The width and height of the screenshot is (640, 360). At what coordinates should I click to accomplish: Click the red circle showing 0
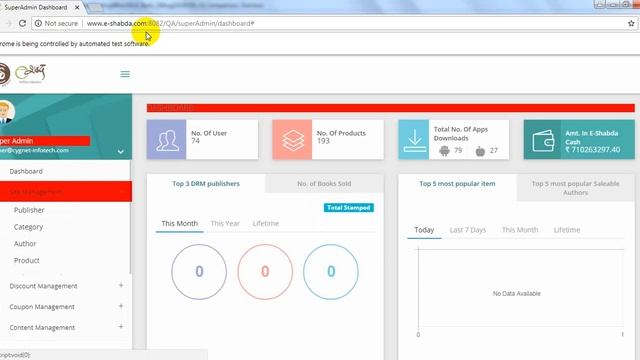tap(265, 271)
